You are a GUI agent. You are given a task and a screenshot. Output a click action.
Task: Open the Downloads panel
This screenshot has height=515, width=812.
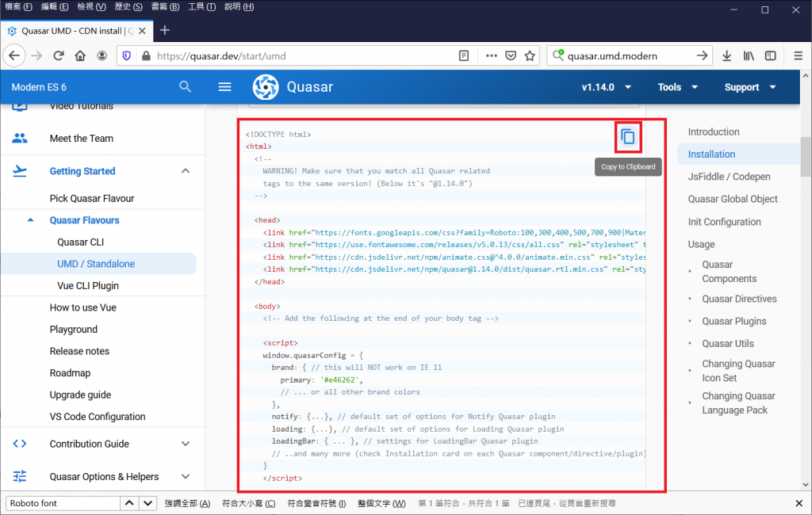727,56
